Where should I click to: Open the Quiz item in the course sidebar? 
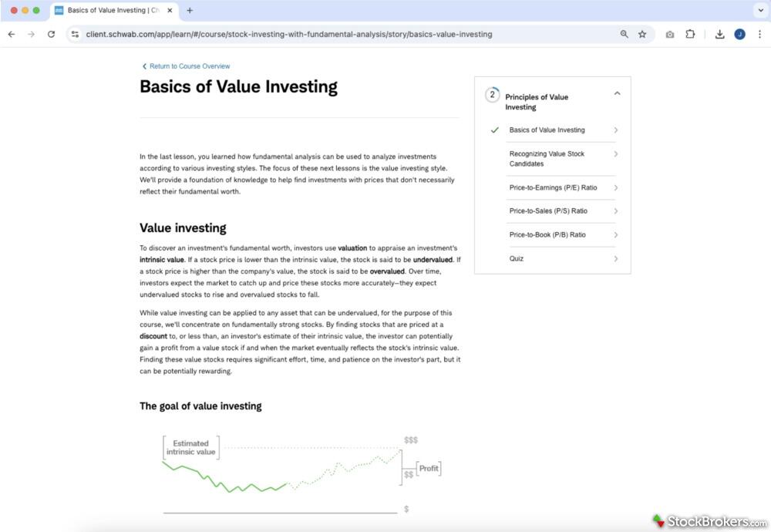(x=517, y=258)
